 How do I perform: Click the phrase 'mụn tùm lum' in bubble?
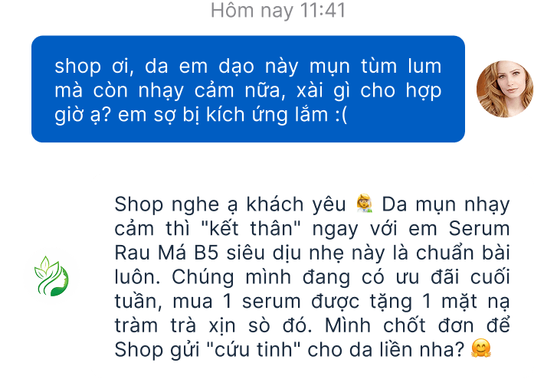coord(375,67)
